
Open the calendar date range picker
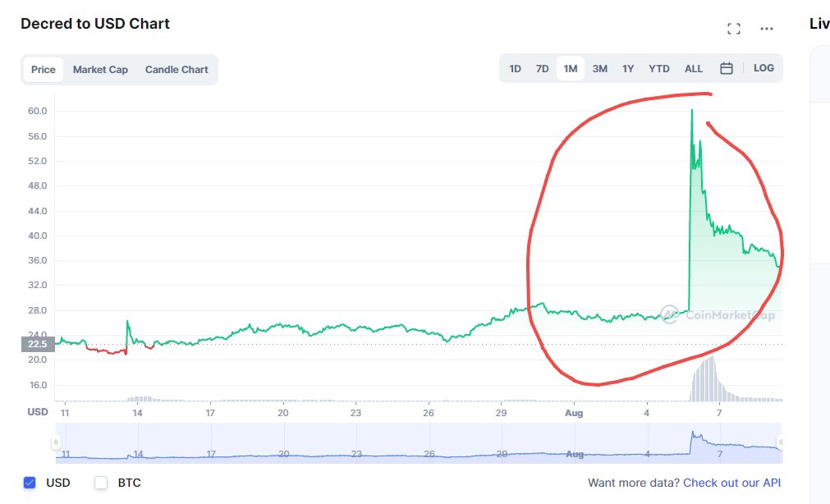click(727, 68)
